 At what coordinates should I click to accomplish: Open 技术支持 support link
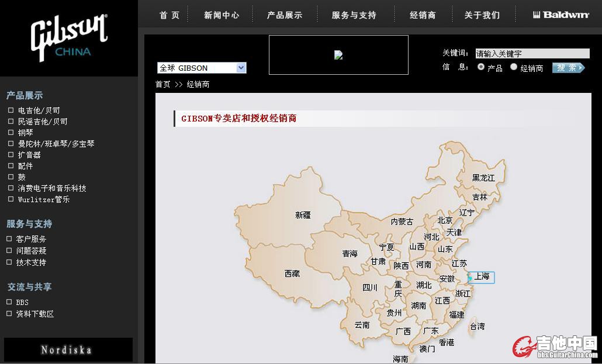[x=31, y=263]
